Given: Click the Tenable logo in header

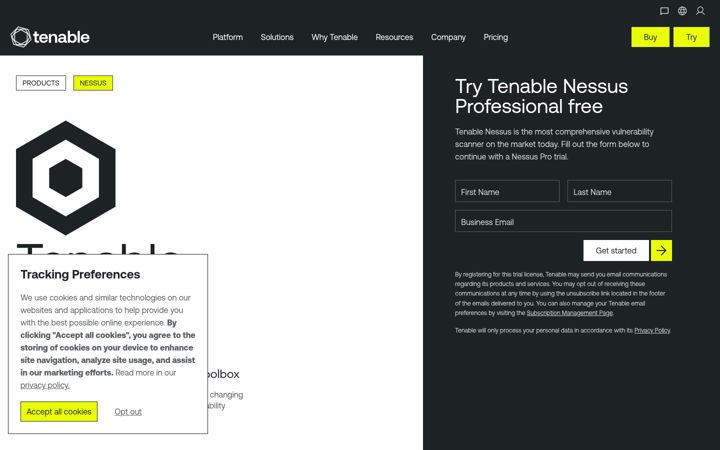Looking at the screenshot, I should click(50, 37).
